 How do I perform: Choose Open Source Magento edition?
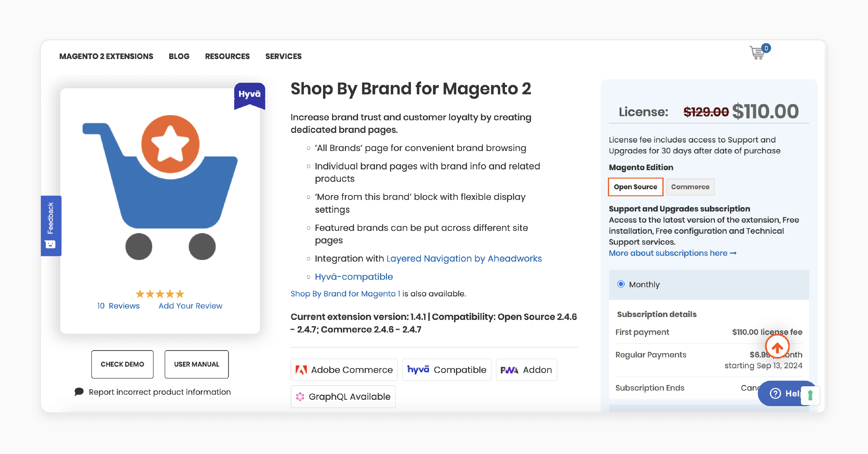[x=635, y=187]
